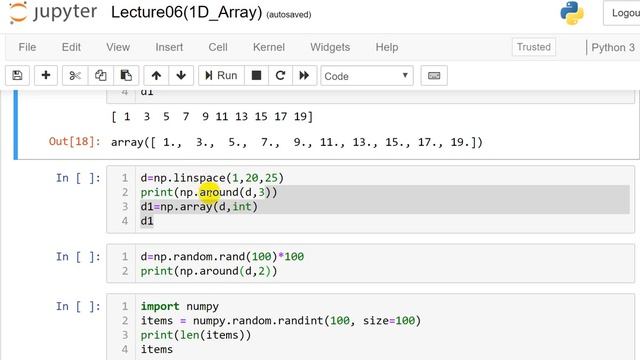Screen dimensions: 640x360
Task: Open the command palette keyboard icon
Action: [434, 76]
